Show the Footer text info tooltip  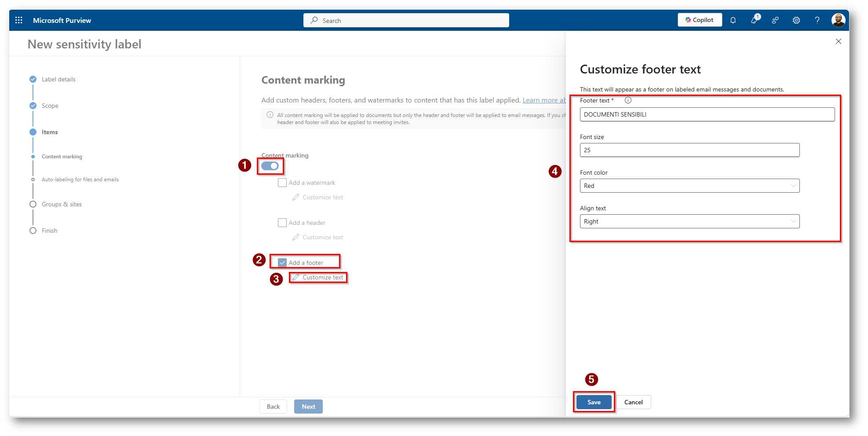pyautogui.click(x=628, y=100)
